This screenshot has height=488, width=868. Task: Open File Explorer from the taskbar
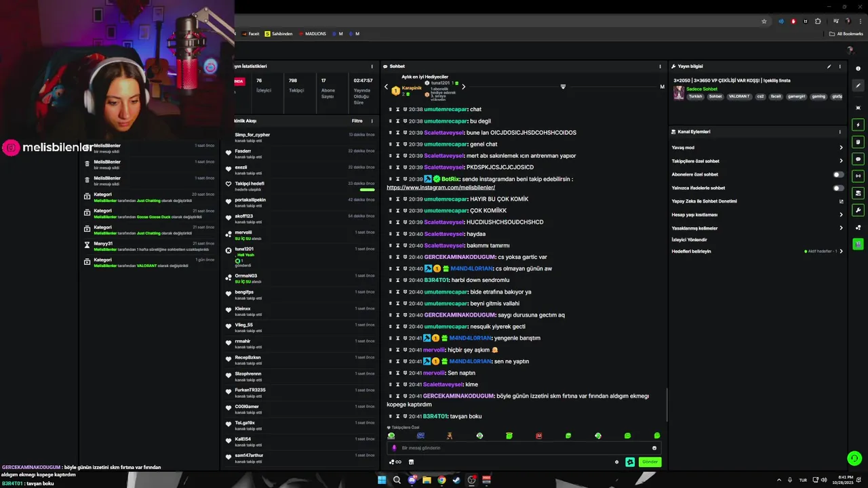[x=427, y=480]
